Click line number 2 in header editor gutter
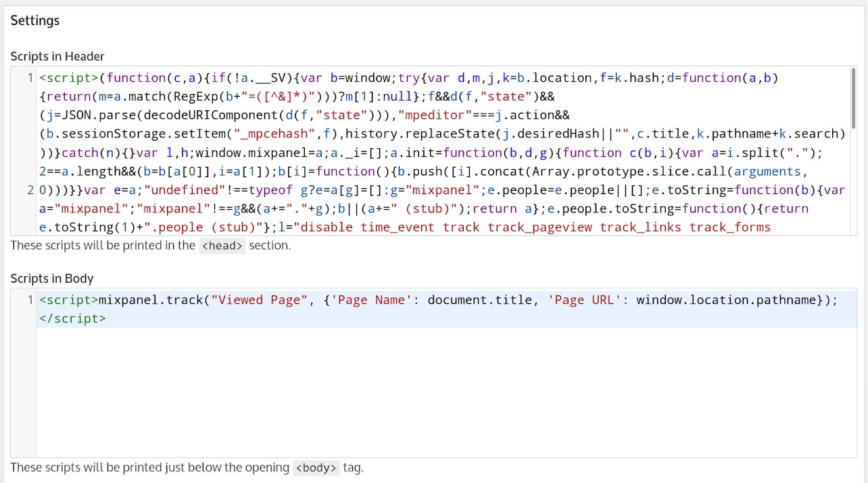 (30, 190)
